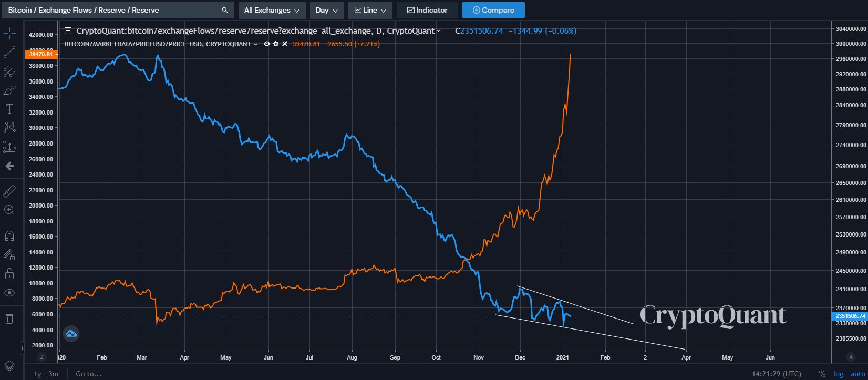Activate the zoom in tool
The image size is (868, 380).
[9, 210]
